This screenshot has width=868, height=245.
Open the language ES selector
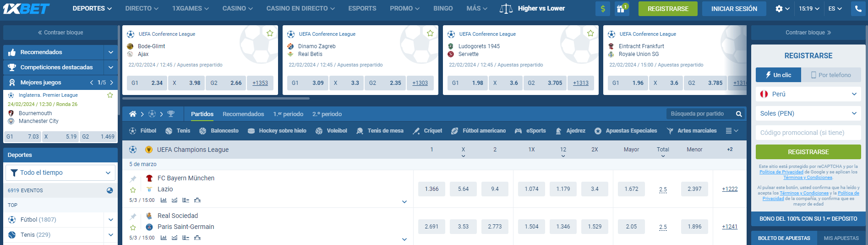click(835, 9)
